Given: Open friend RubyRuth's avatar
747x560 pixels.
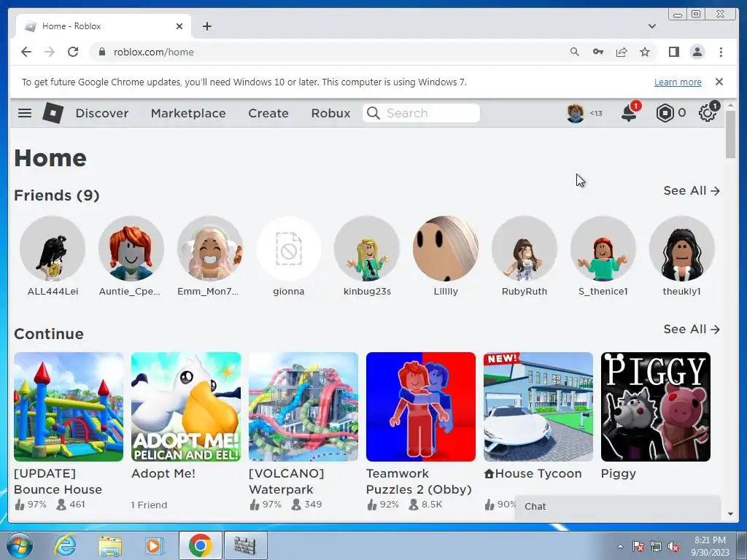Looking at the screenshot, I should coord(524,249).
